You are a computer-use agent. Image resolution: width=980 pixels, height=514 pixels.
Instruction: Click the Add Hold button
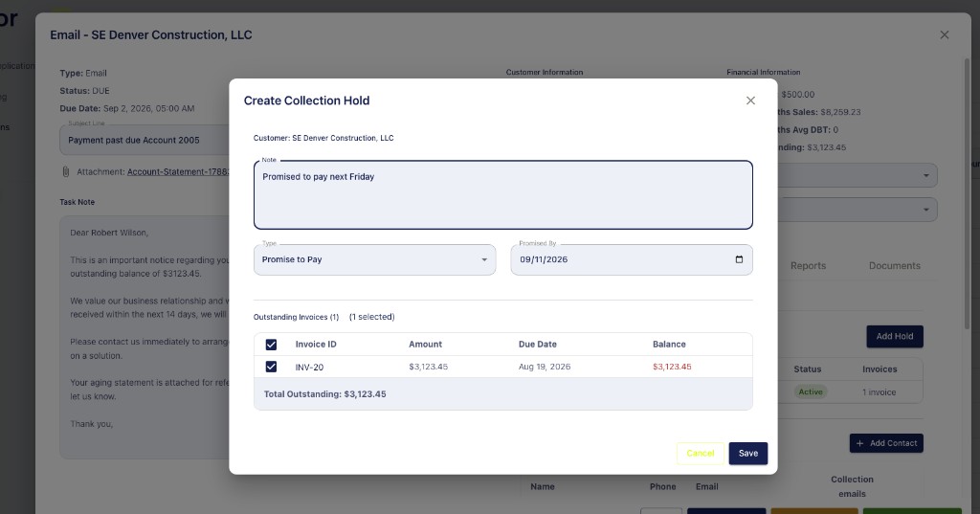(895, 336)
